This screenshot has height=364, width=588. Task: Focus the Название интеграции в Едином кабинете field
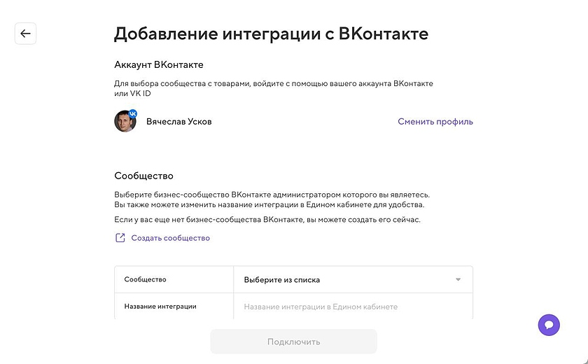[x=350, y=307]
